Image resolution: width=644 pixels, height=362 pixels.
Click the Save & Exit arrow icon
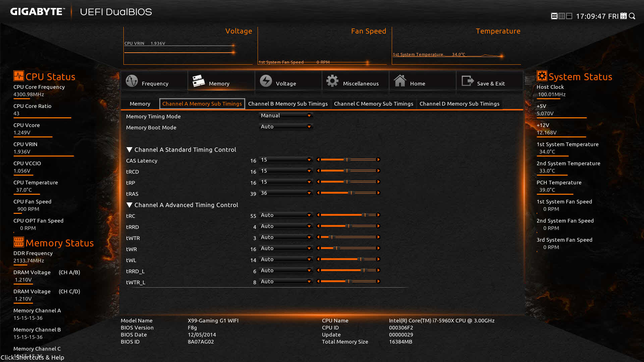[467, 81]
